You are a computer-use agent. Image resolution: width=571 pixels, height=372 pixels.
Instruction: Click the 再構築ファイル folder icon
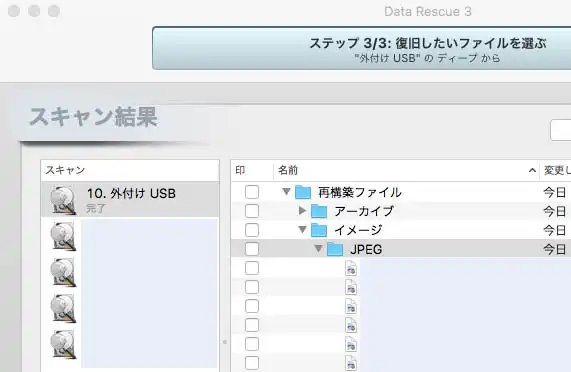coord(303,192)
